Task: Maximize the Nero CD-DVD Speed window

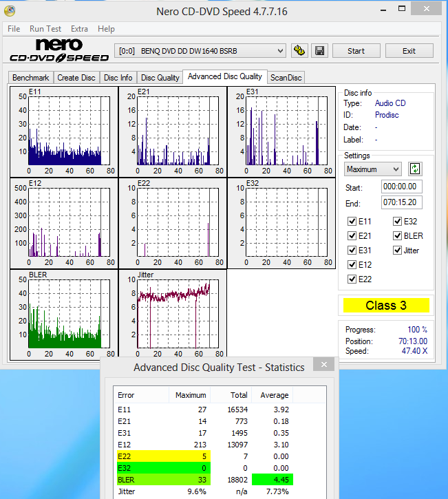Action: click(x=402, y=9)
